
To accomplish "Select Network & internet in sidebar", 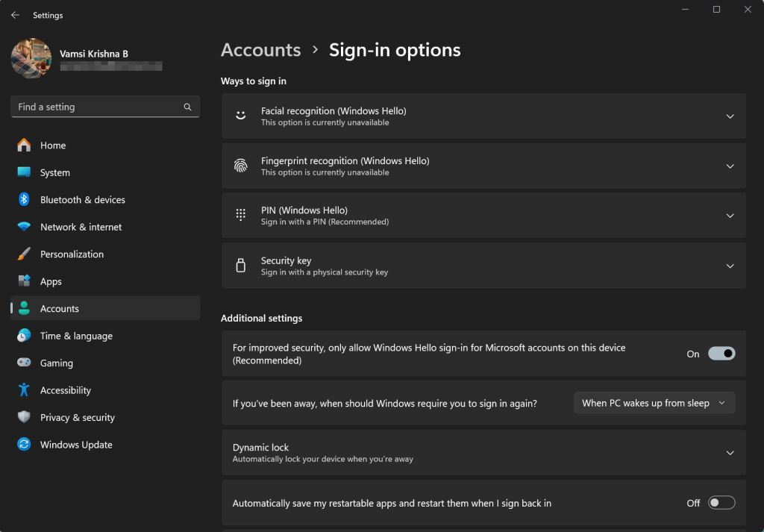I will pos(105,227).
